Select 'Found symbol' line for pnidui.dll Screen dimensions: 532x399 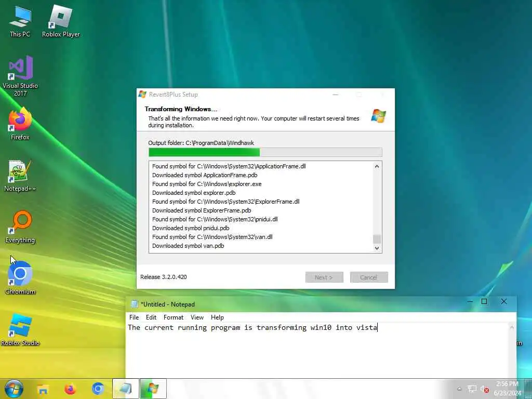click(215, 219)
